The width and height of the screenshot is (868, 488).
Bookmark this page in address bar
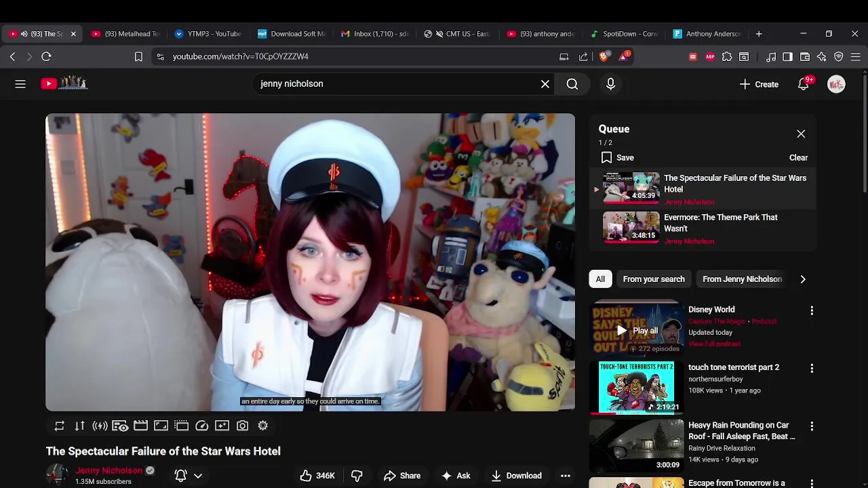pyautogui.click(x=138, y=57)
